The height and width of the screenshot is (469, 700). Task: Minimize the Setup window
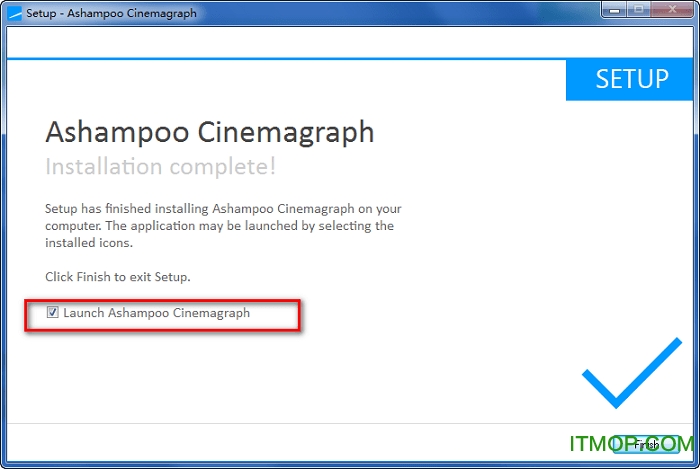(614, 10)
